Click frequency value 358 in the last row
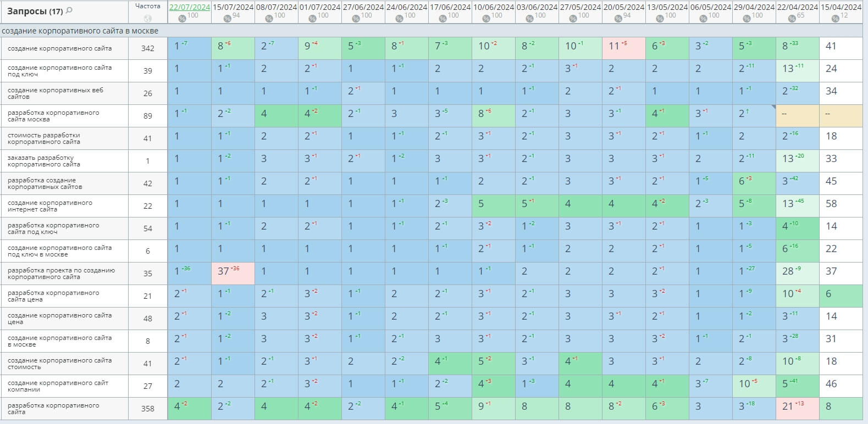 click(x=148, y=409)
